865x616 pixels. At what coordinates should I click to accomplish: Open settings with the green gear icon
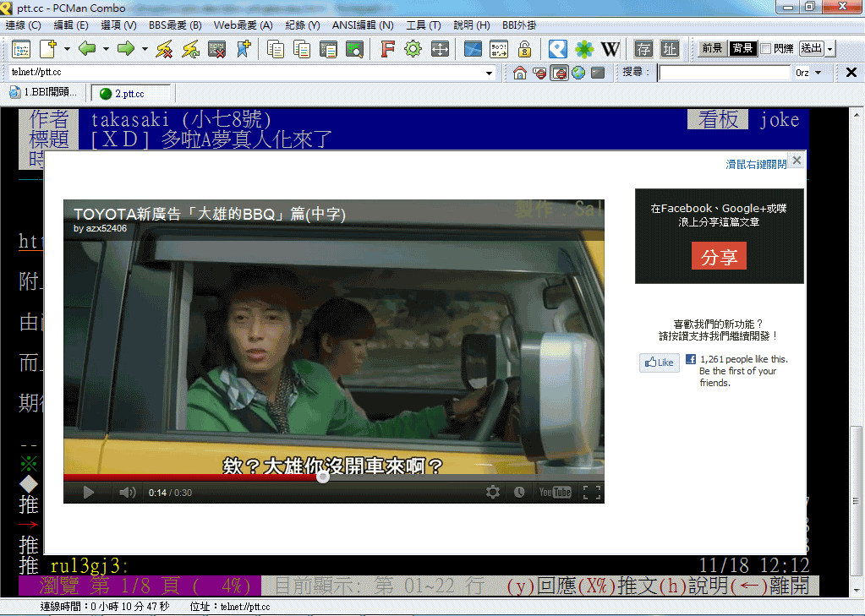413,49
